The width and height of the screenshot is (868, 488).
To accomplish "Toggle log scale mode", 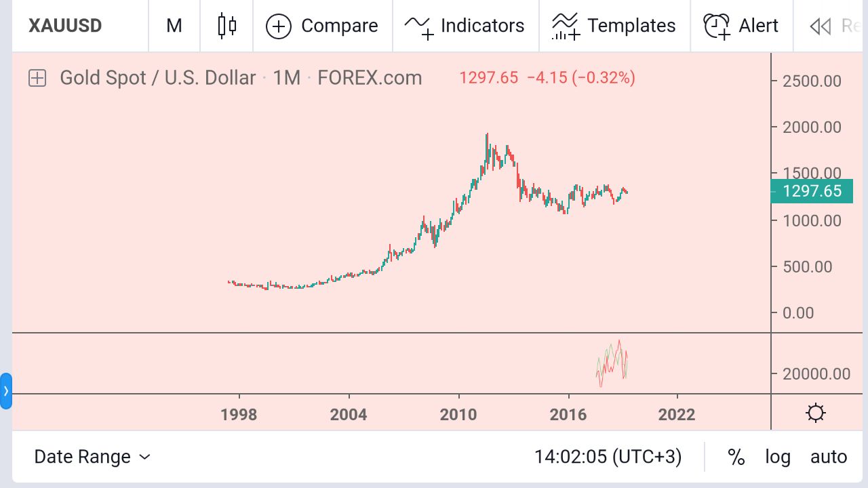I will tap(778, 457).
